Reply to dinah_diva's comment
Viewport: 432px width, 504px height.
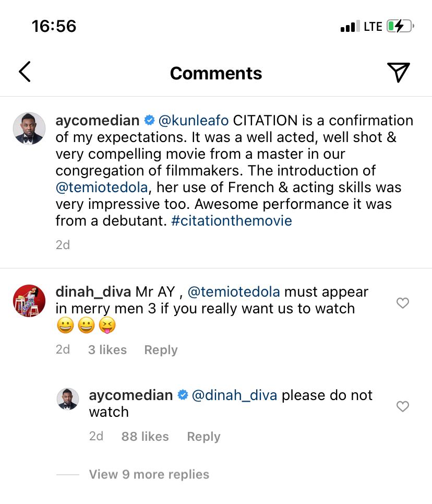tap(161, 350)
